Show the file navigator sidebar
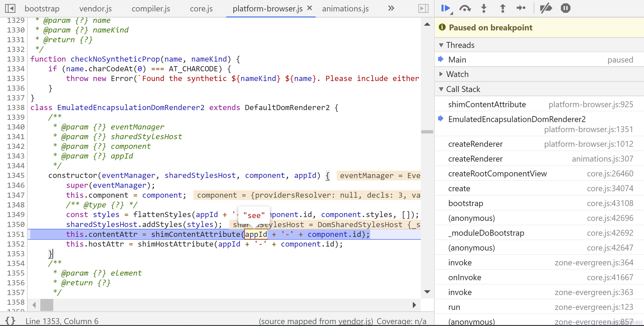 point(10,8)
